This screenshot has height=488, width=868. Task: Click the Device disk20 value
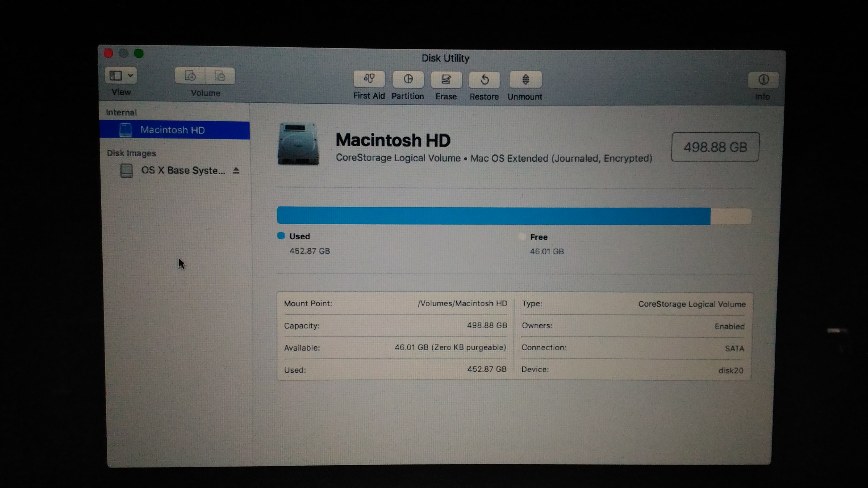pos(731,371)
